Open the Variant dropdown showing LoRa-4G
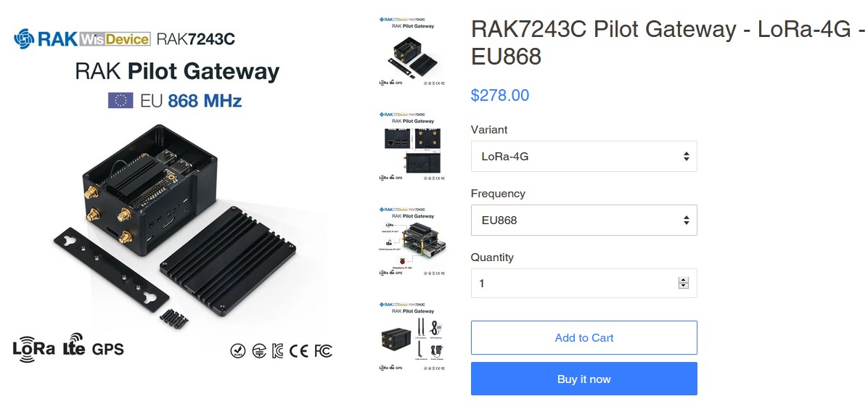Viewport: 868px width, 420px height. [x=584, y=156]
